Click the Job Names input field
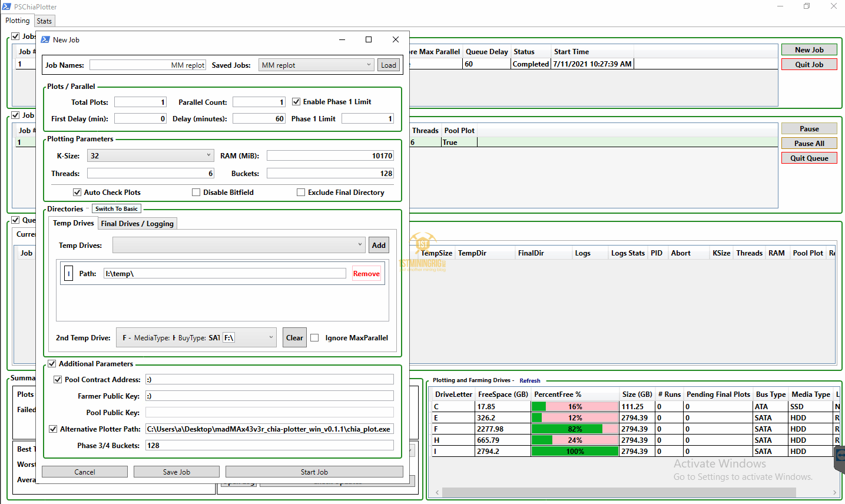Image resolution: width=845 pixels, height=504 pixels. coord(148,65)
